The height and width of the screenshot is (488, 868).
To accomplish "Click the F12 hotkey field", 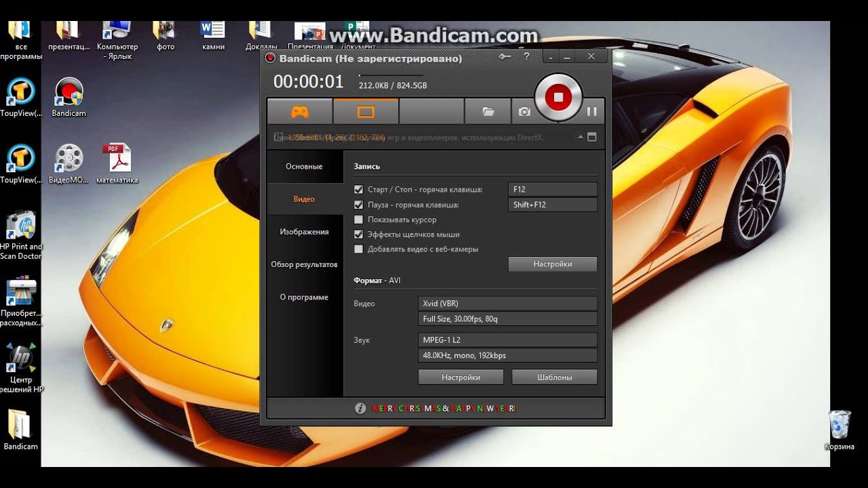I will point(553,190).
